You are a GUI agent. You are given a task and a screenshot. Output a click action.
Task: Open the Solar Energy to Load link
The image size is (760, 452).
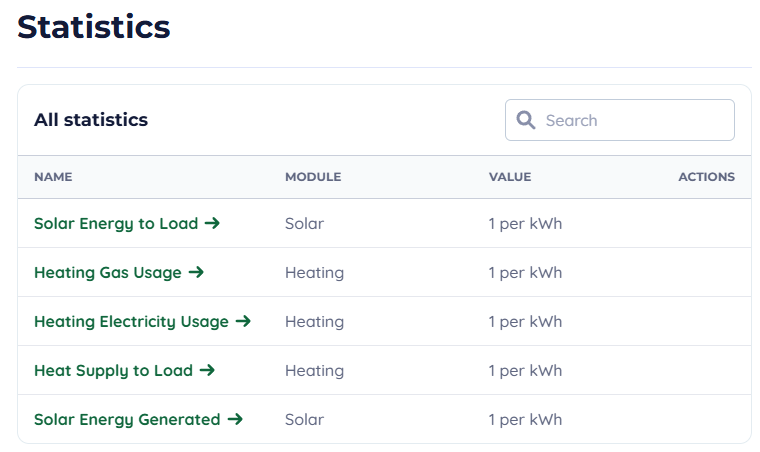116,223
